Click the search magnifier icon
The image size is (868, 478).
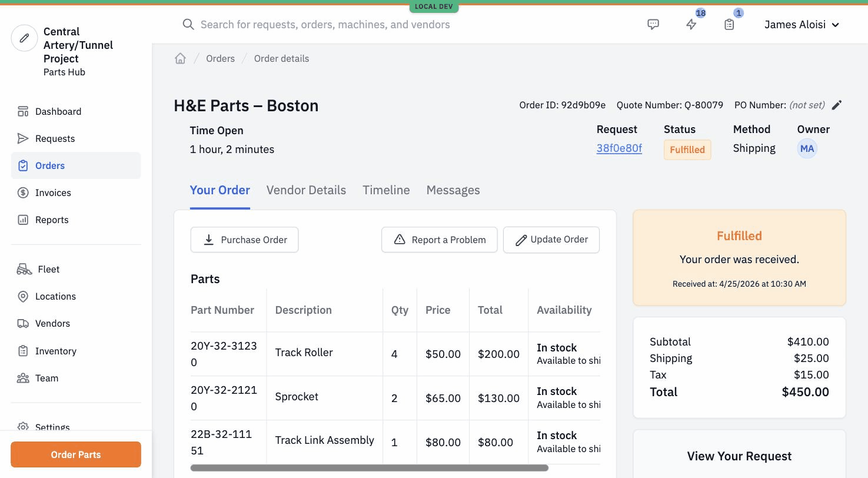tap(188, 24)
